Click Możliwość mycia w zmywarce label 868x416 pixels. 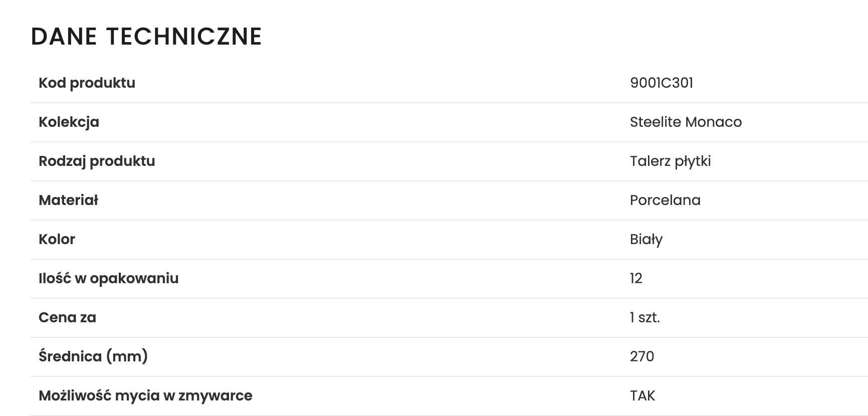(145, 395)
